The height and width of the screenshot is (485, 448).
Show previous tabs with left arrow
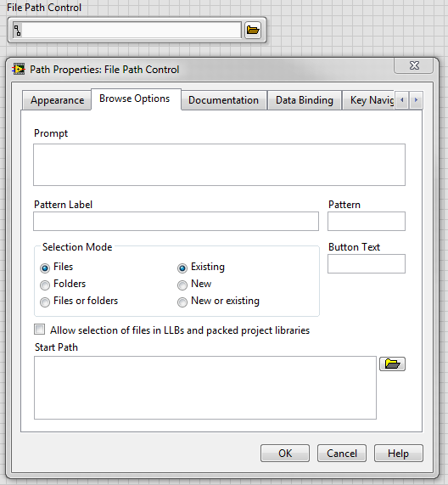pyautogui.click(x=402, y=100)
